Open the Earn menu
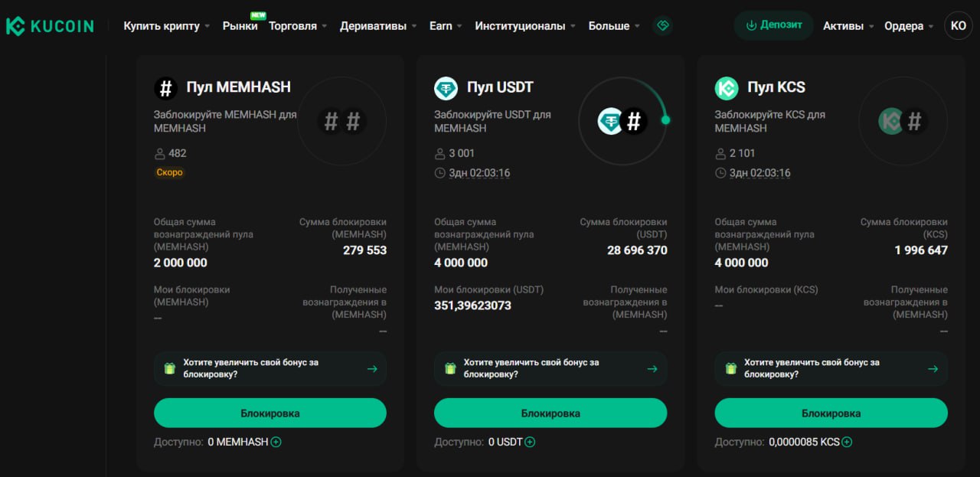 pos(446,26)
